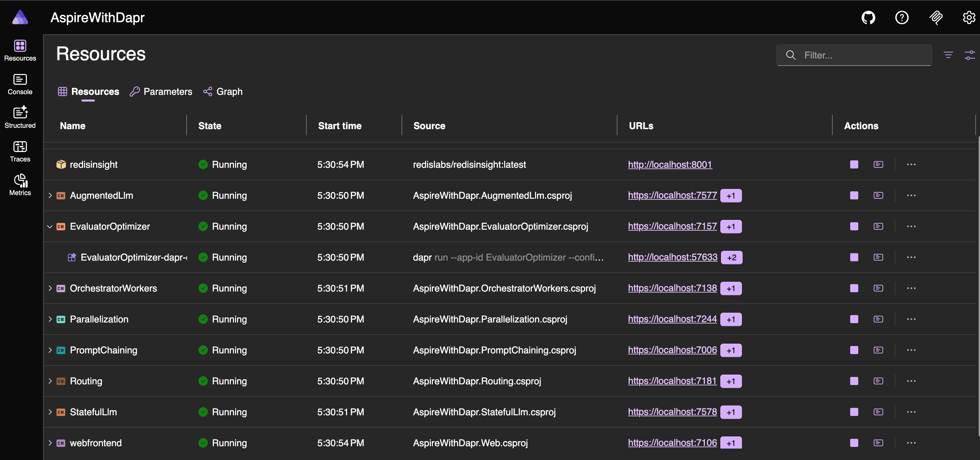Show the +1 extra URL for Routing
The width and height of the screenshot is (980, 460).
731,381
